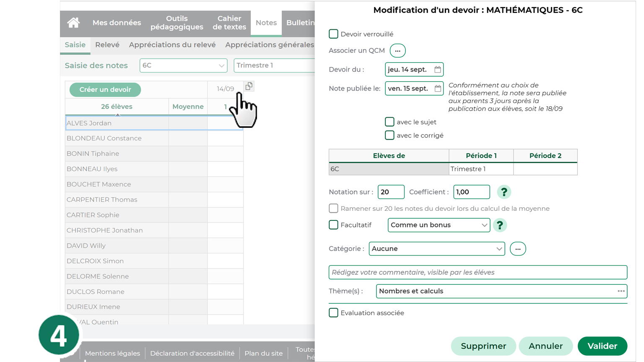Open the 6C class dropdown

[x=183, y=65]
